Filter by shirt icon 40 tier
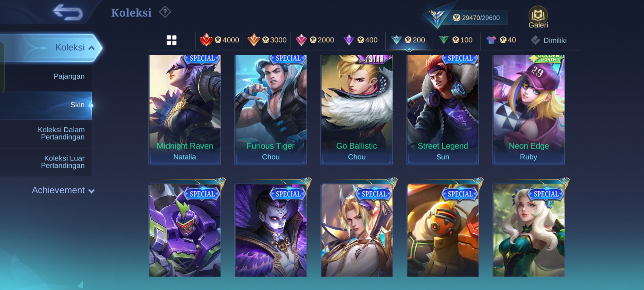The width and height of the screenshot is (644, 290). click(501, 40)
